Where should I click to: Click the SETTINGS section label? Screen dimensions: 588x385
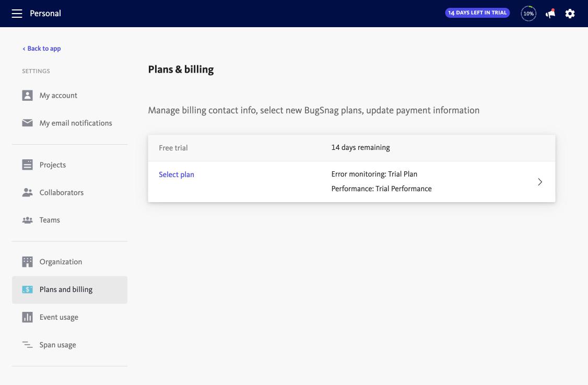click(36, 71)
